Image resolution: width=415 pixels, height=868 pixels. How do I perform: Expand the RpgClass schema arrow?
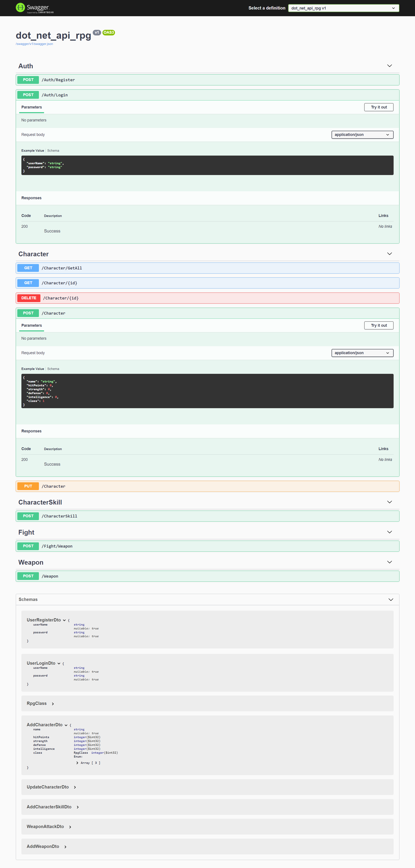click(53, 704)
